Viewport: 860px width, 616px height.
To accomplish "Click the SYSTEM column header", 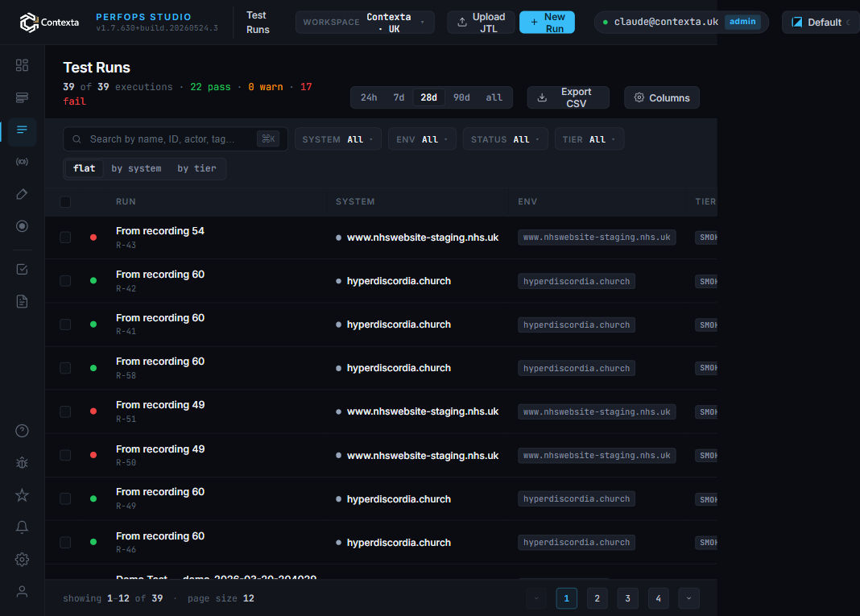I will (355, 202).
